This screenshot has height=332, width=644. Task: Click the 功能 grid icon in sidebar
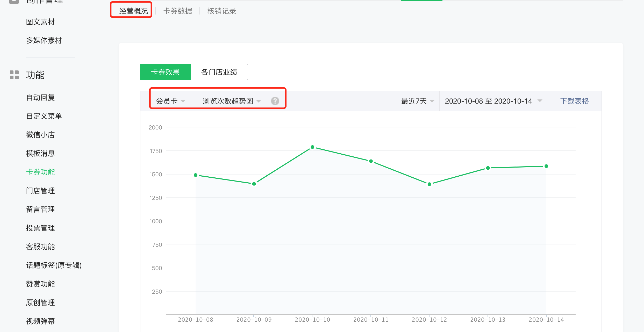coord(14,75)
